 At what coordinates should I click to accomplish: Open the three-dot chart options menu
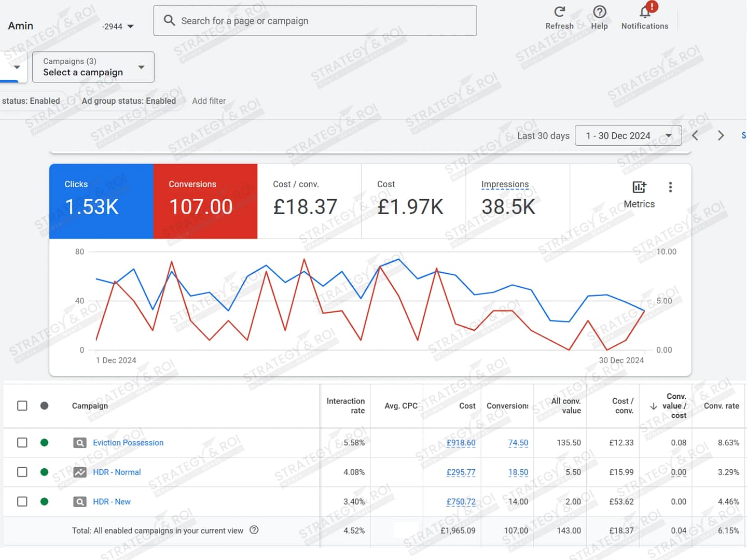[670, 187]
